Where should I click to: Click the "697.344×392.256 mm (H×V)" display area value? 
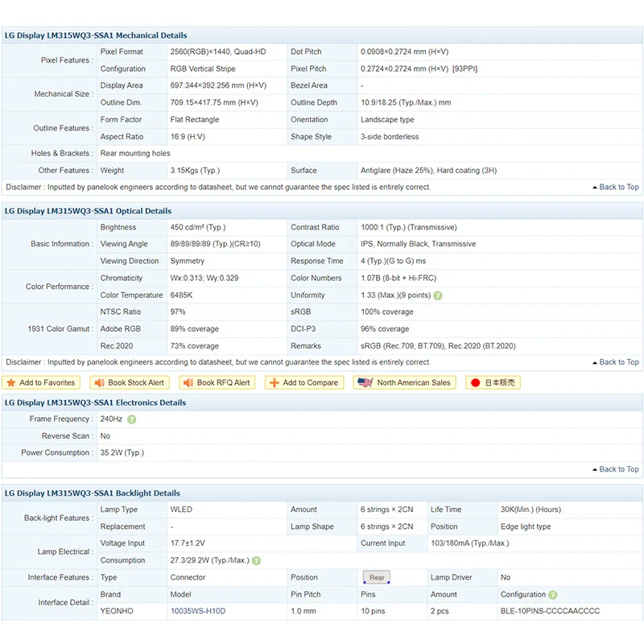pyautogui.click(x=218, y=85)
